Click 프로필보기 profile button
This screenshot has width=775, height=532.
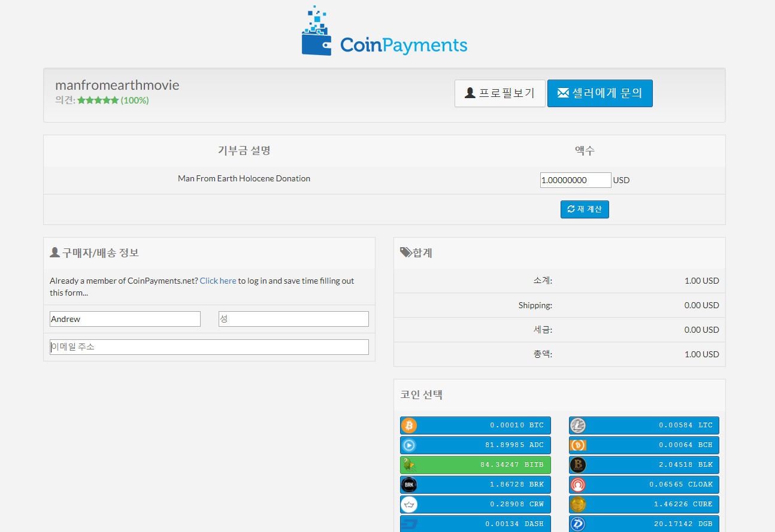pos(500,93)
